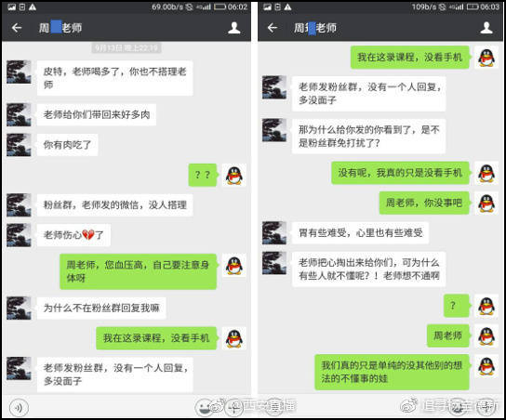Tap the left chat title '周老师'
Image resolution: width=506 pixels, height=420 pixels.
coord(60,28)
